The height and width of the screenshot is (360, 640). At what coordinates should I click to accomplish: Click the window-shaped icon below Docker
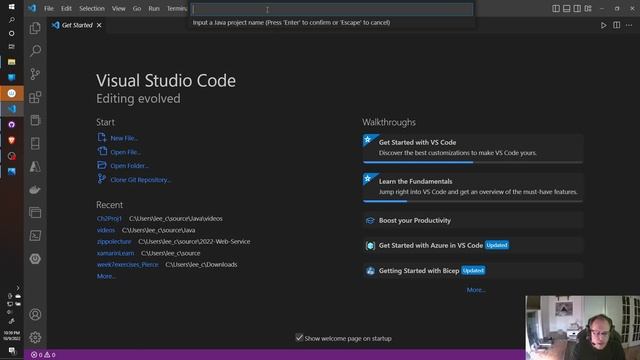click(35, 213)
